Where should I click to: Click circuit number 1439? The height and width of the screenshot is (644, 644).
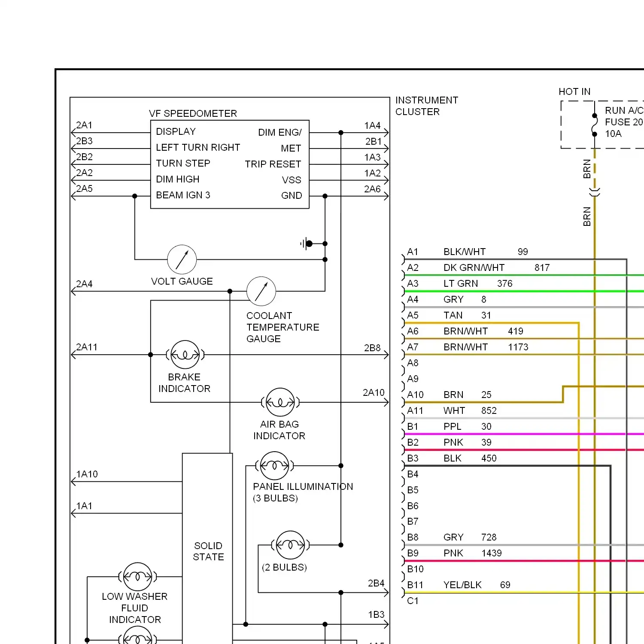tap(492, 553)
